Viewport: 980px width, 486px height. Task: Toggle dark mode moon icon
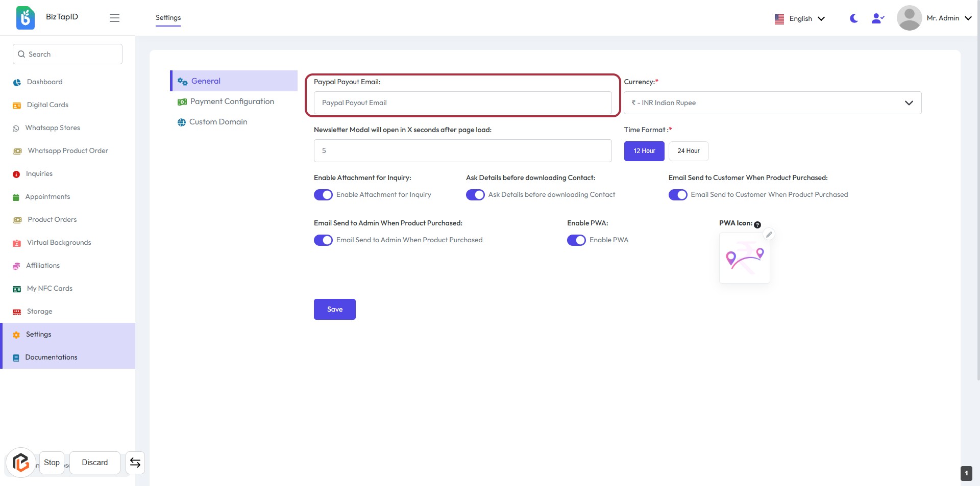[853, 18]
